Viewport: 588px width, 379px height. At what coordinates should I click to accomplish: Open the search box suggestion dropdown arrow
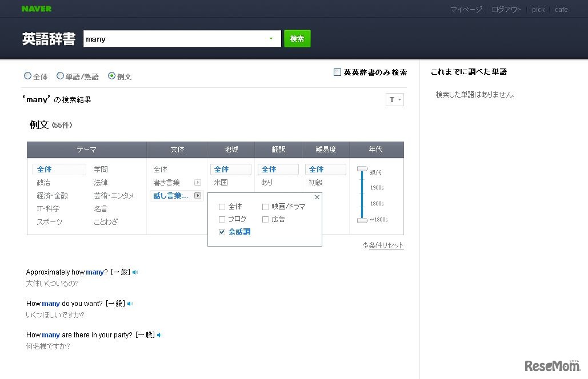[271, 39]
